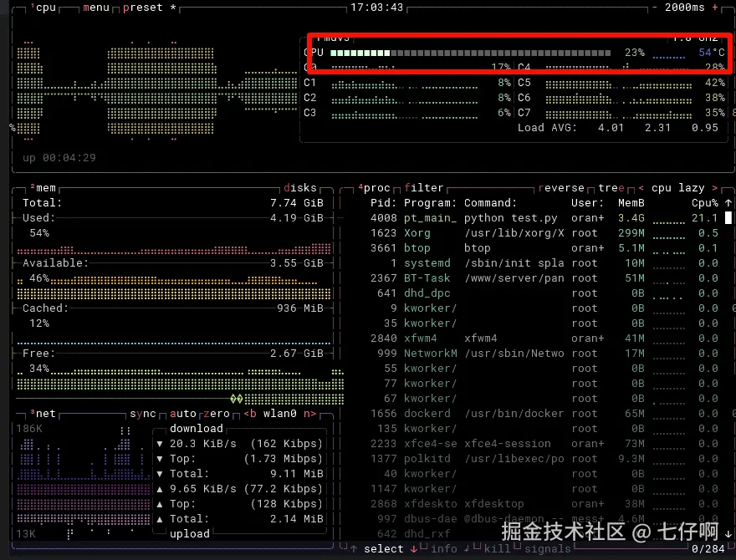
Task: Select the NetworkM process 999
Action: tap(544, 354)
